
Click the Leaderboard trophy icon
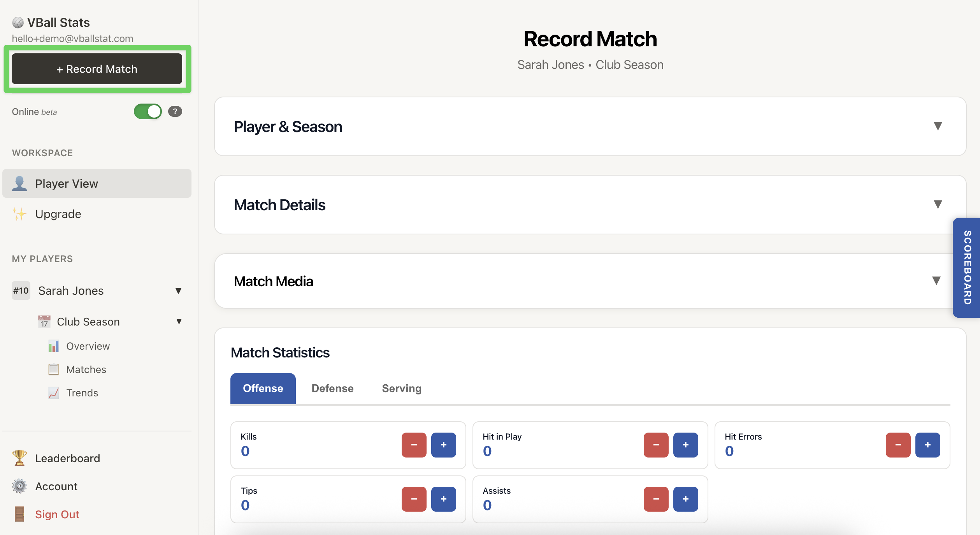(19, 458)
